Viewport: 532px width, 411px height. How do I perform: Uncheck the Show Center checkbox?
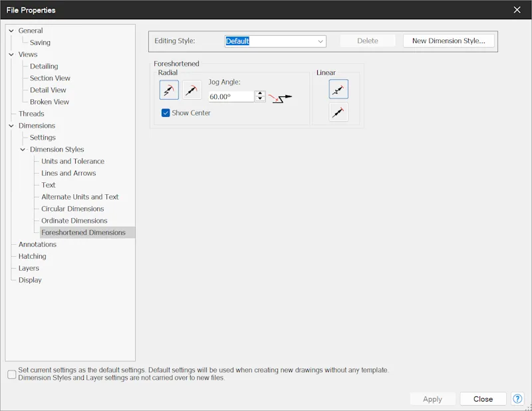click(x=166, y=113)
